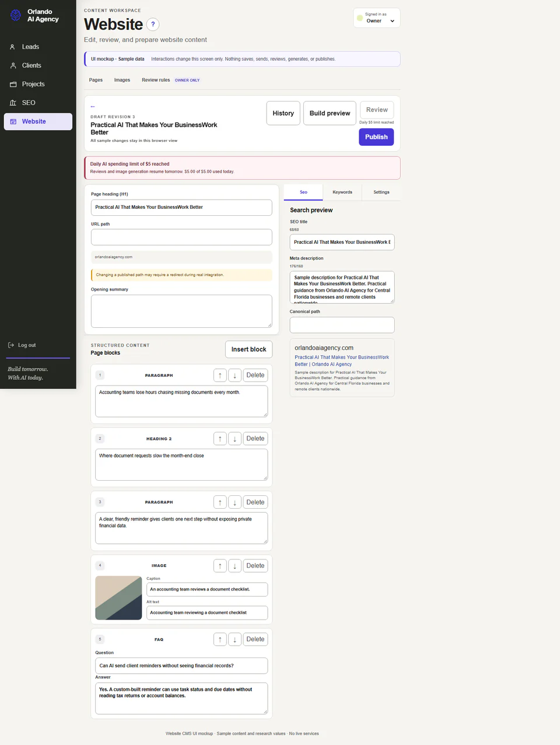This screenshot has height=745, width=560.
Task: Click the image Alt text field
Action: tap(207, 613)
